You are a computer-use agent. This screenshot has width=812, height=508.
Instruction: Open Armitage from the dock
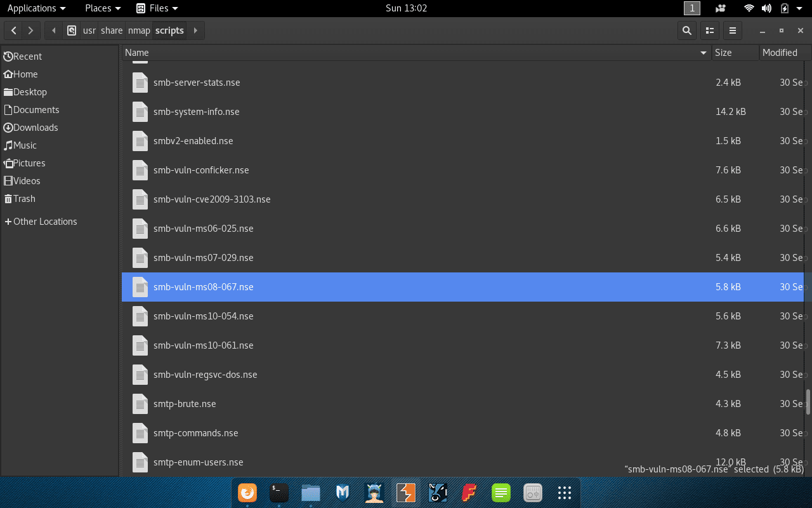coord(374,493)
